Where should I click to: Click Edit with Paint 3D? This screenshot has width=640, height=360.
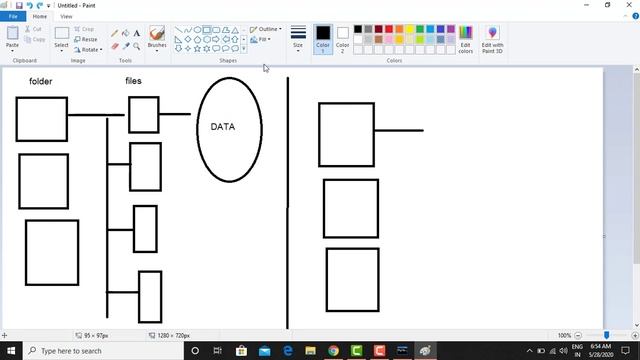click(492, 40)
